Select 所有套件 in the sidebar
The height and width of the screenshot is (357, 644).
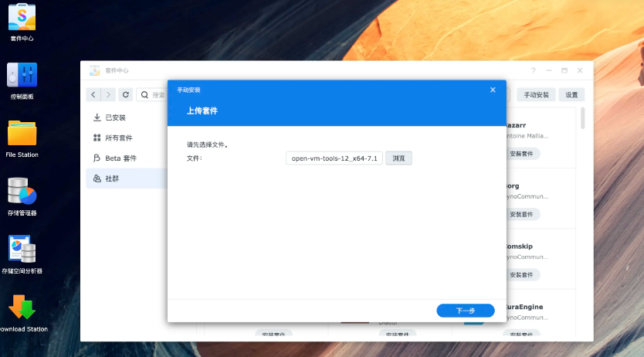coord(118,138)
